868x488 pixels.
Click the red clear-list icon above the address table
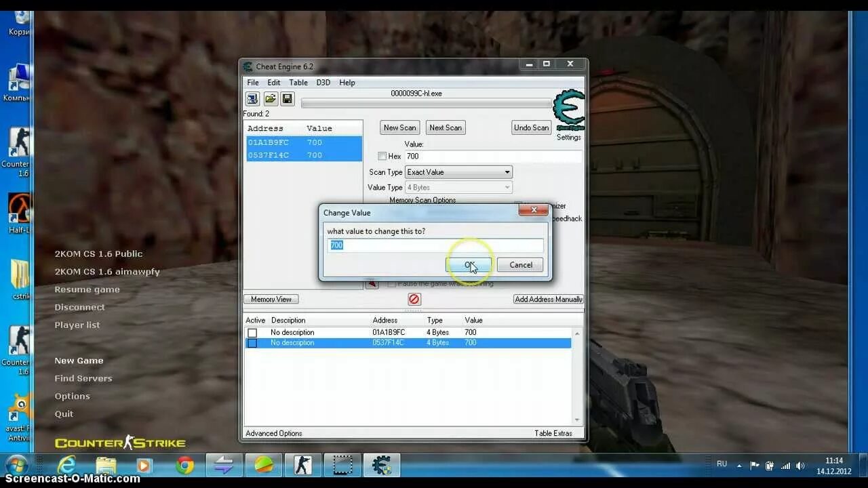414,299
